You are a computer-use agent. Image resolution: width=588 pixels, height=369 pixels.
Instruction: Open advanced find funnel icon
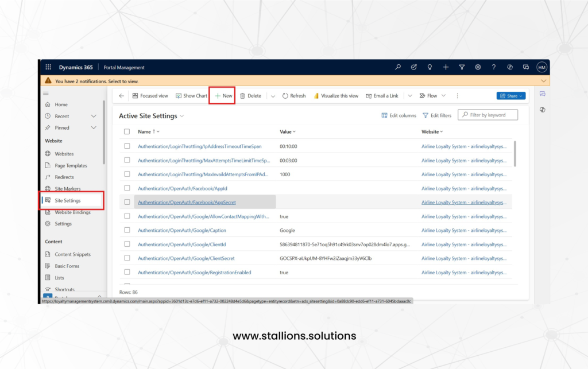click(462, 67)
